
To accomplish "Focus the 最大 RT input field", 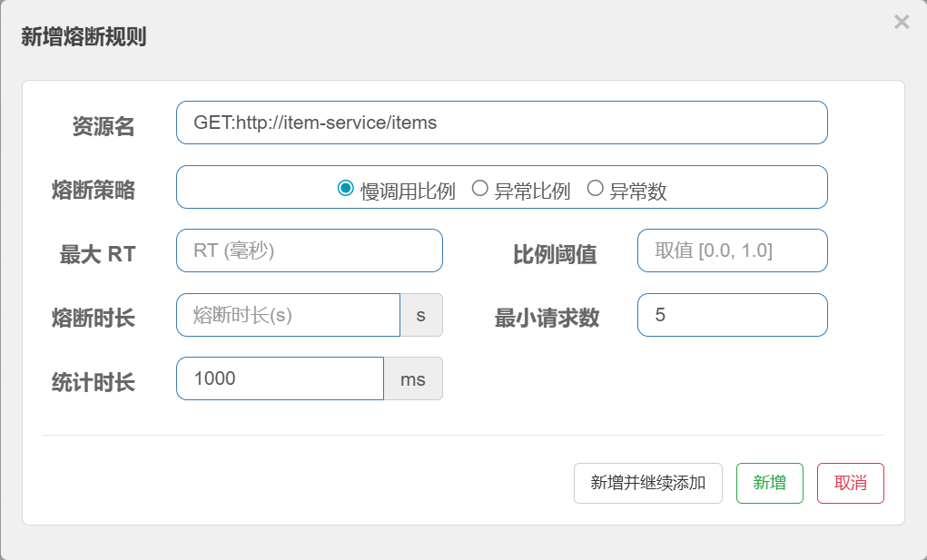I will 310,251.
